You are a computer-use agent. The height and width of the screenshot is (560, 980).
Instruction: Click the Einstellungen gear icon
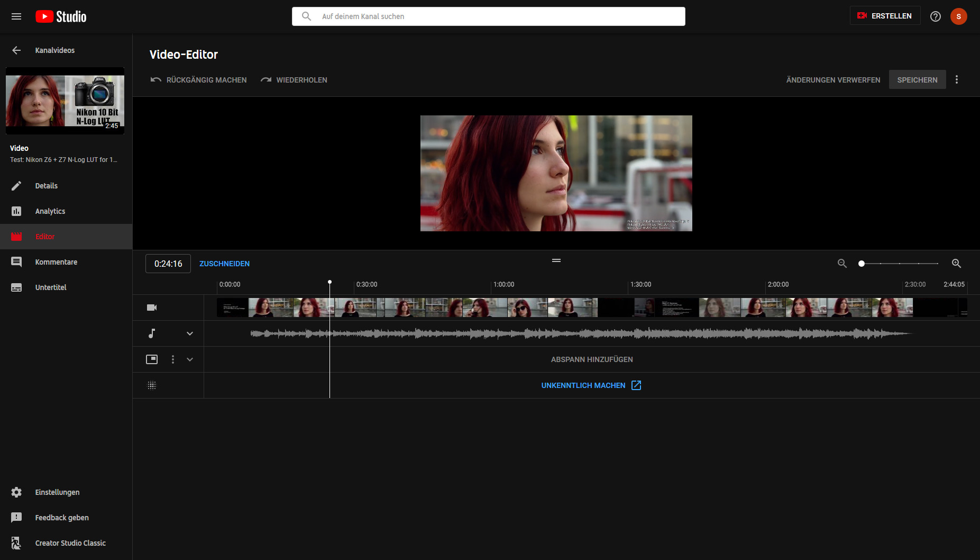(x=16, y=492)
